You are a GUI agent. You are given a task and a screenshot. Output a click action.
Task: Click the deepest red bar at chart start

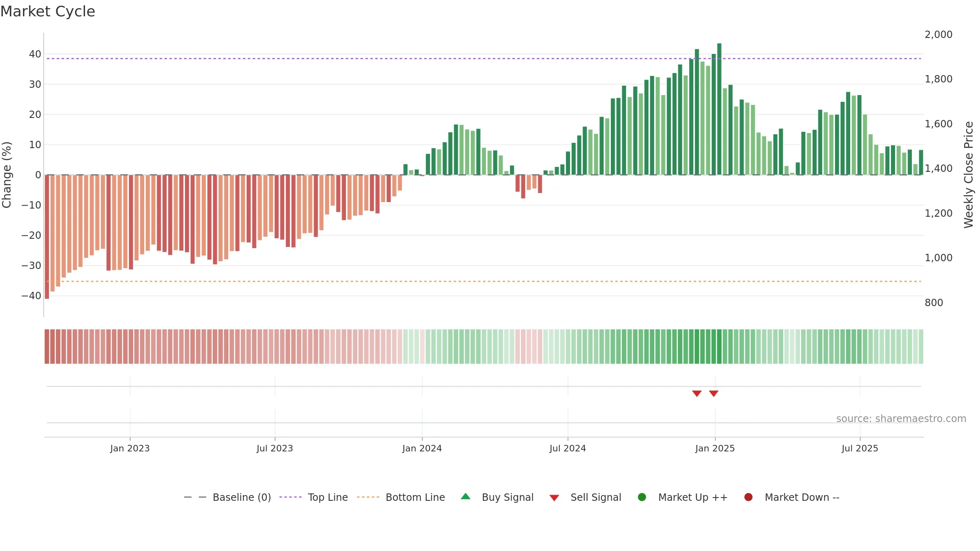(x=47, y=237)
